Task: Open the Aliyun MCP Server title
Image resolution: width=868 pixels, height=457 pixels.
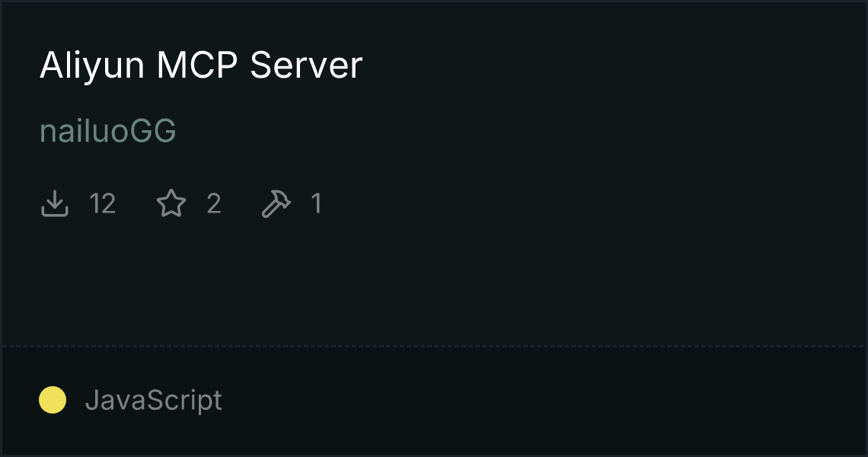Action: [201, 66]
